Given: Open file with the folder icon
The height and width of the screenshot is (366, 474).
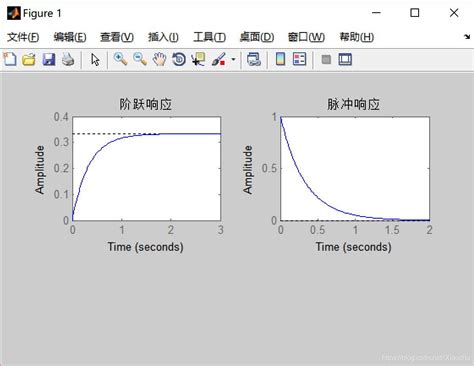Looking at the screenshot, I should pos(29,60).
